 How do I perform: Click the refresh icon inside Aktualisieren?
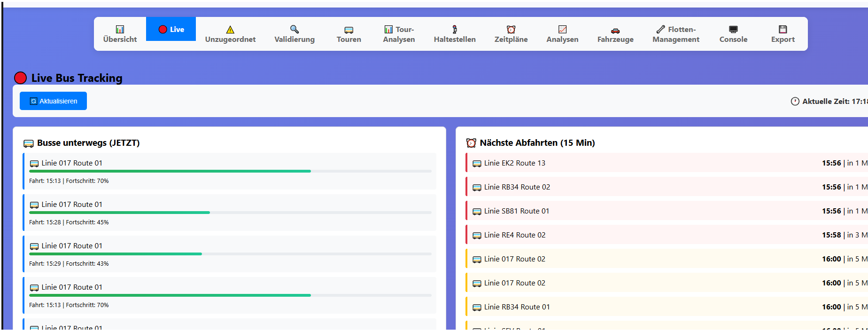(x=33, y=101)
